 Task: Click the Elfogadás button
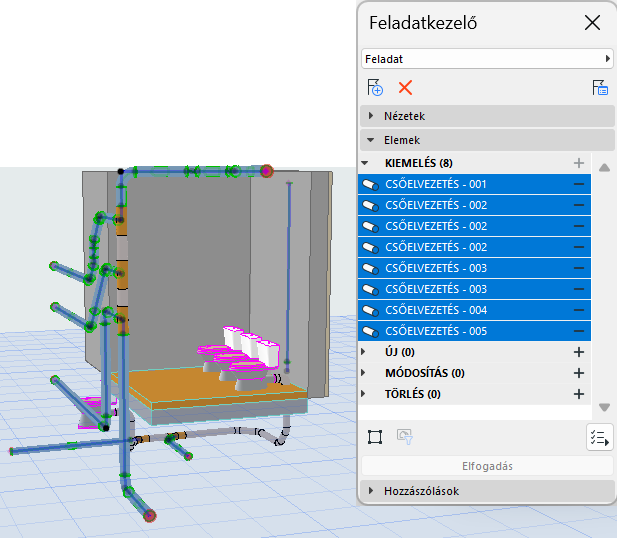pos(487,466)
